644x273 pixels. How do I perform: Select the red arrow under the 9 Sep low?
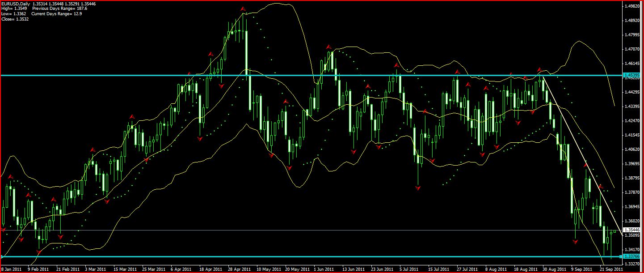[575, 242]
